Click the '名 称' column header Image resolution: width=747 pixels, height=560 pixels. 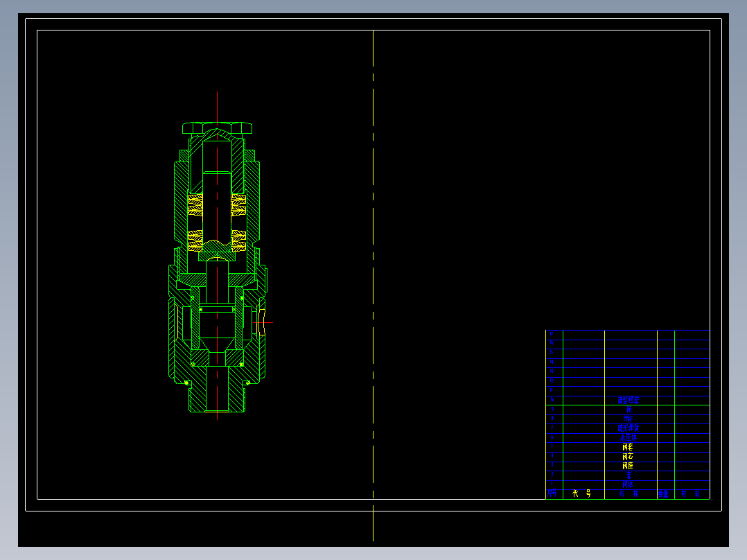coord(629,493)
